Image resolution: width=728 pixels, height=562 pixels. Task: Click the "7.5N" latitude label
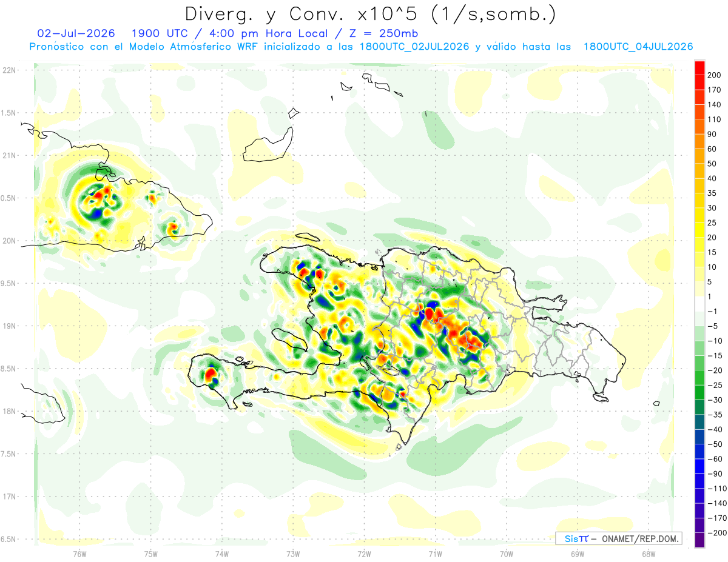click(x=9, y=453)
